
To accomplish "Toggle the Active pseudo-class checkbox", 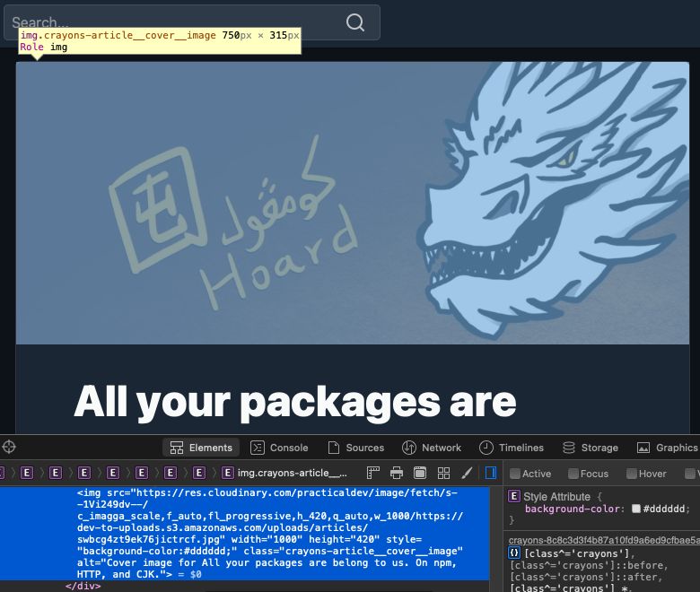I will (515, 474).
